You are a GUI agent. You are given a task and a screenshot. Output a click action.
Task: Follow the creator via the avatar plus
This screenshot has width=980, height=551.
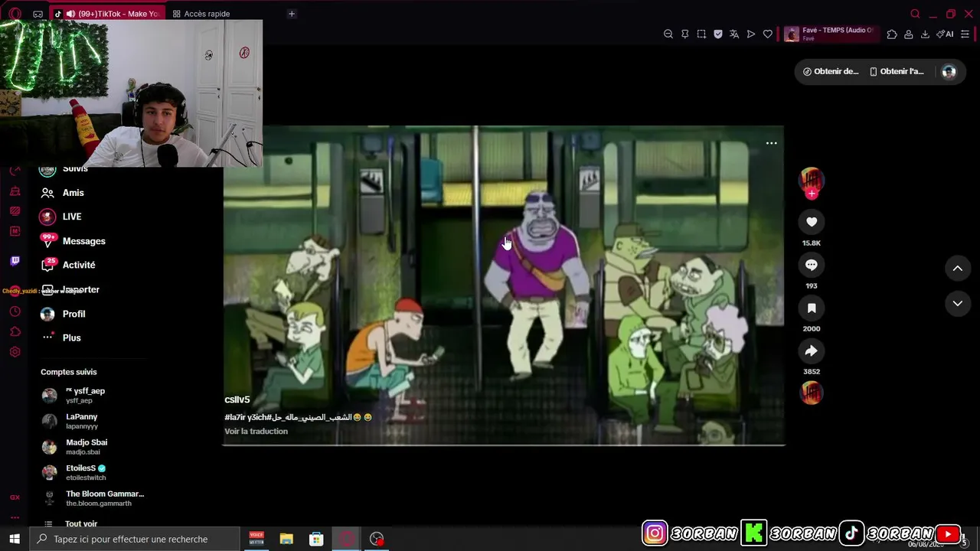click(x=812, y=194)
